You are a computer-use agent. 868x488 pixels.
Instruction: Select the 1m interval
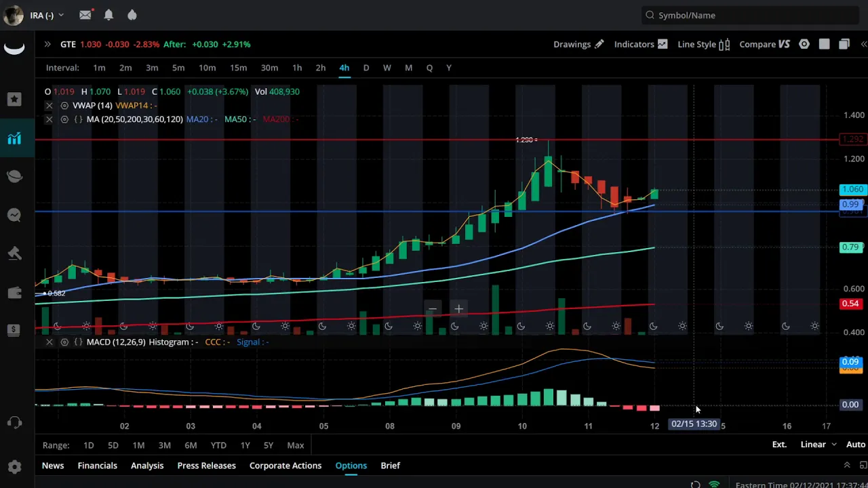click(99, 68)
